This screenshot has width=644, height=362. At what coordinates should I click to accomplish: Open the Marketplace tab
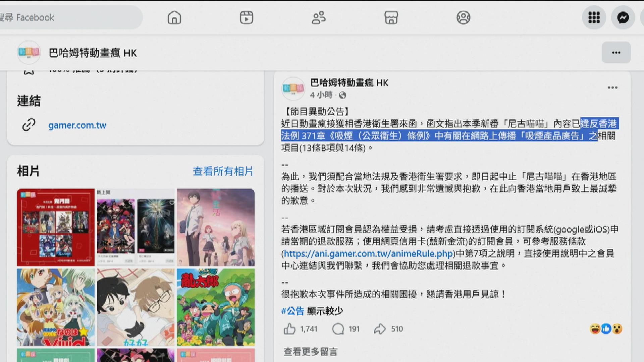click(391, 17)
